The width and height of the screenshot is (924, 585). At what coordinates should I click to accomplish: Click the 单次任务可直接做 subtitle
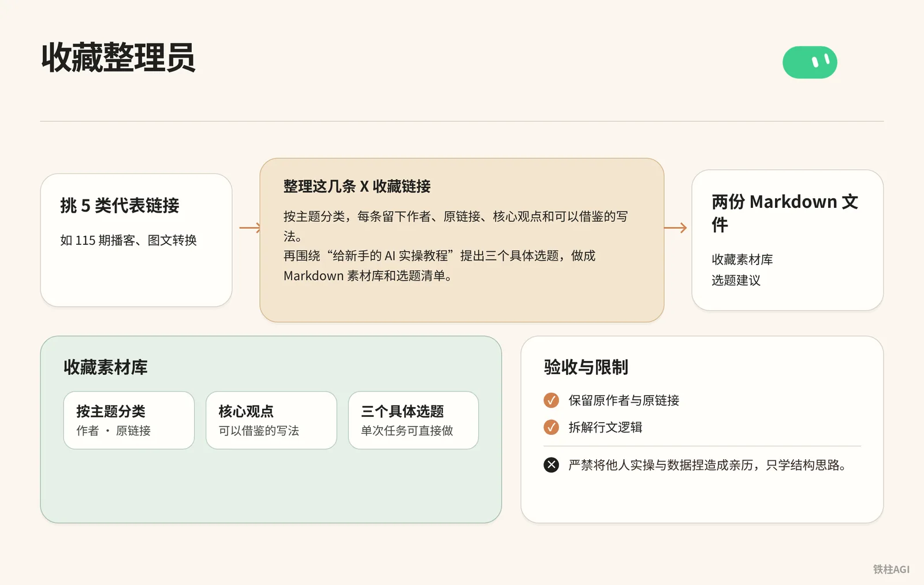[407, 431]
